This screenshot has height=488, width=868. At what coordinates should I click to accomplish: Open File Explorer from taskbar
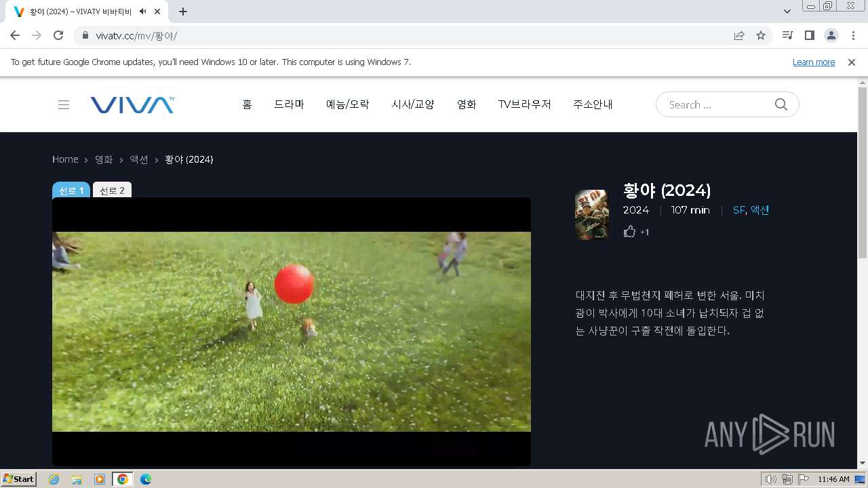[x=77, y=479]
